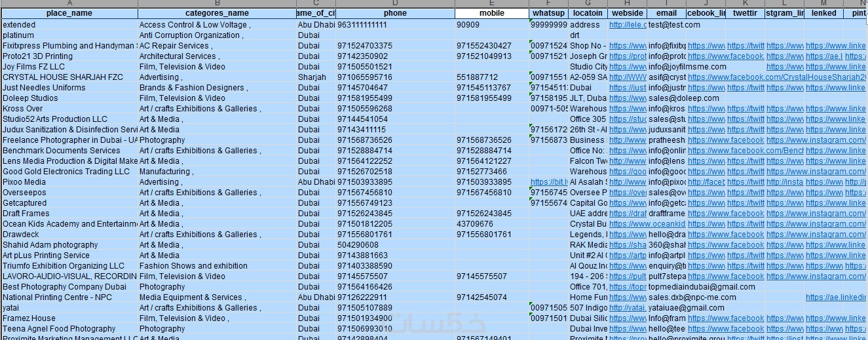868x340 pixels.
Task: Select mobile number 971521049913
Action: (492, 56)
